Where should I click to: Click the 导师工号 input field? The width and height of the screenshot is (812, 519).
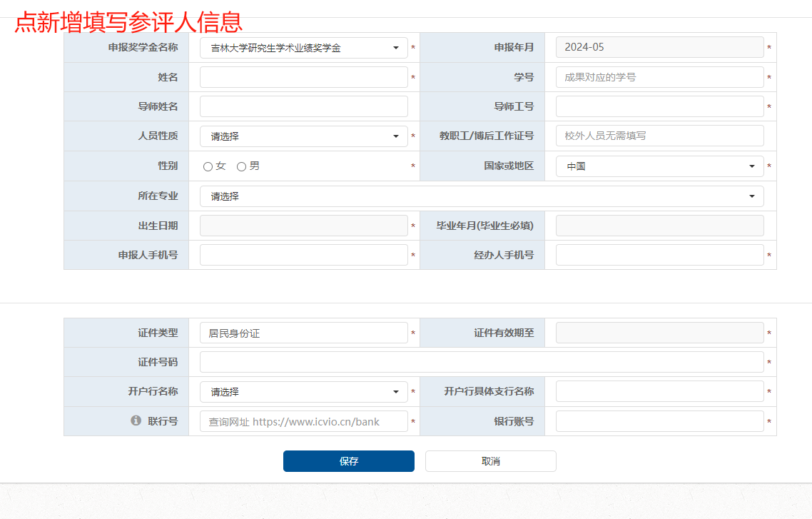[659, 106]
